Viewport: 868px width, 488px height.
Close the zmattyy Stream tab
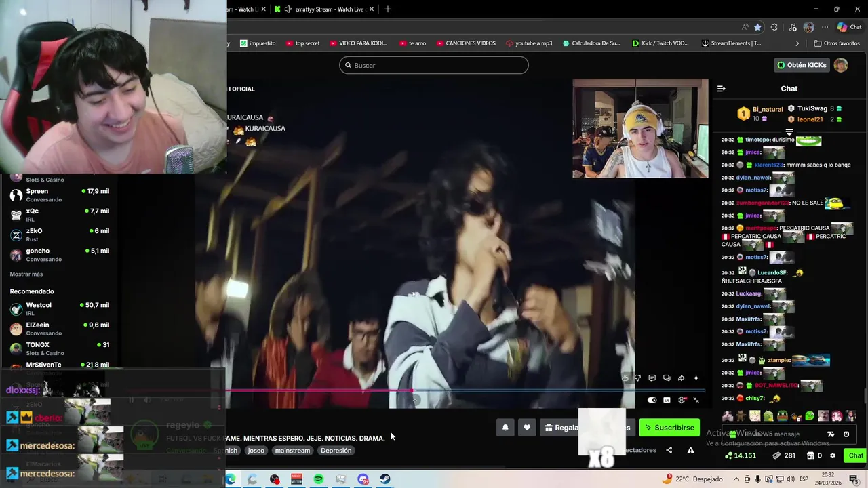pos(371,9)
